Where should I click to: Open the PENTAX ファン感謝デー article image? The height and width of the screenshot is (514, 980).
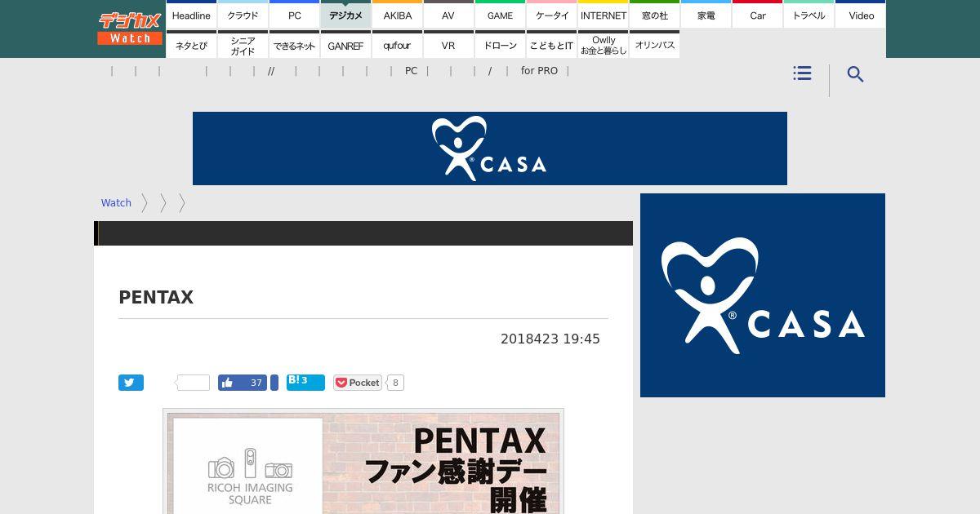363,462
